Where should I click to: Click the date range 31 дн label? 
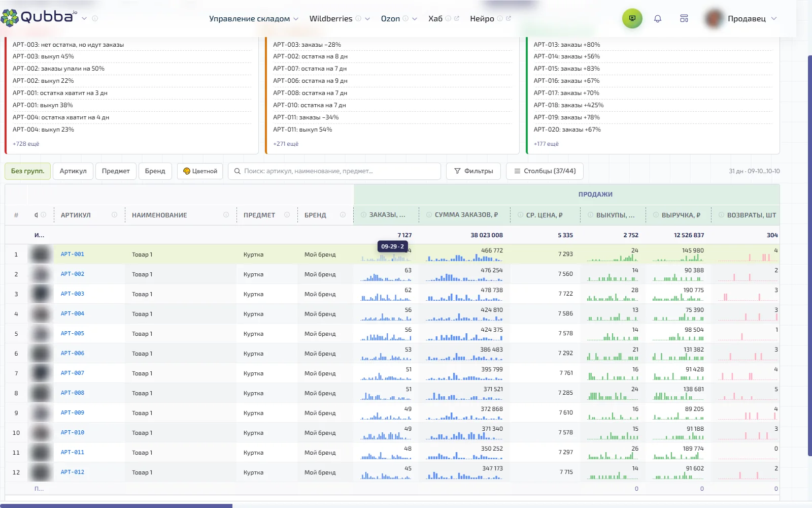click(x=754, y=171)
